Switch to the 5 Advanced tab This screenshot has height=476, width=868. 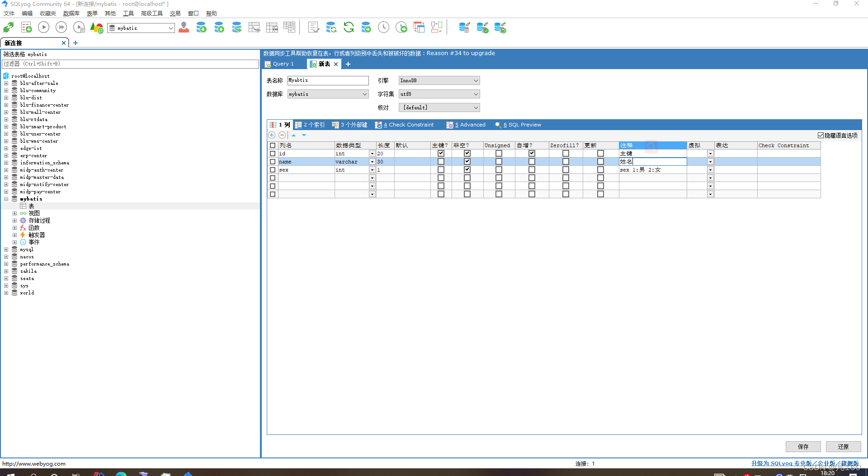pos(466,125)
